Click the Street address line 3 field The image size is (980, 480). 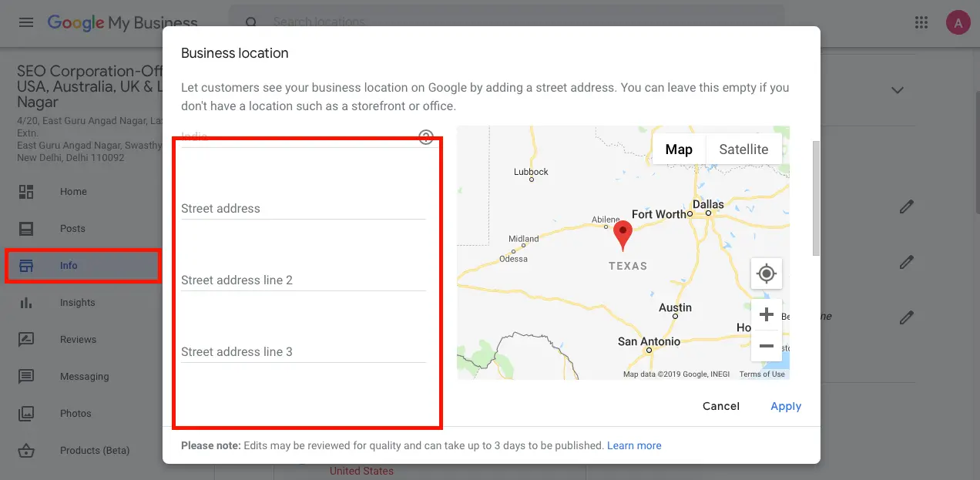304,351
